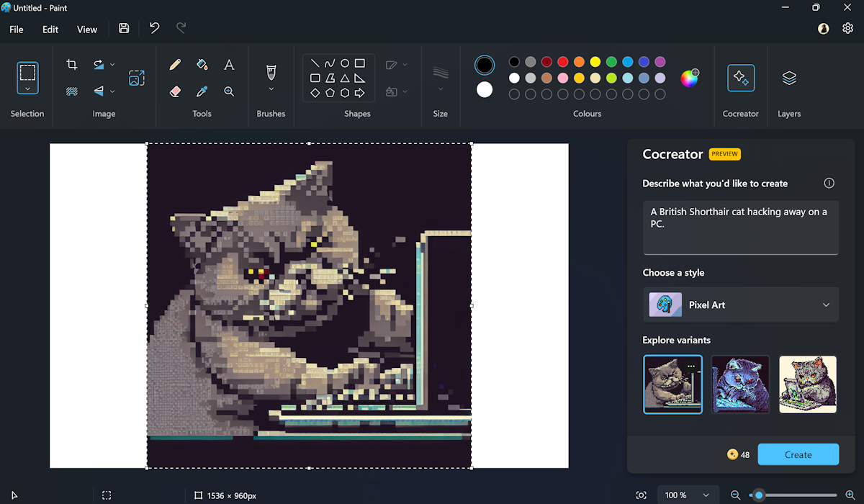864x504 pixels.
Task: Select the Colour 2 white circle
Action: click(485, 89)
